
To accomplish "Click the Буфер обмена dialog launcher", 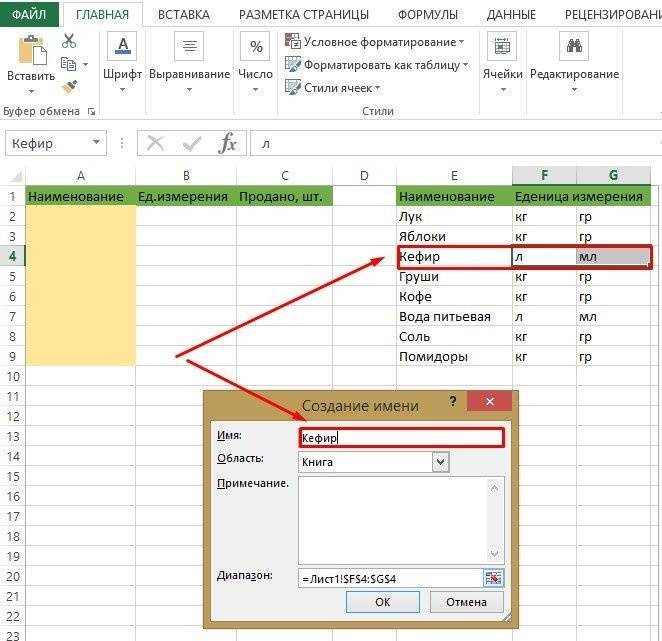I will (91, 111).
